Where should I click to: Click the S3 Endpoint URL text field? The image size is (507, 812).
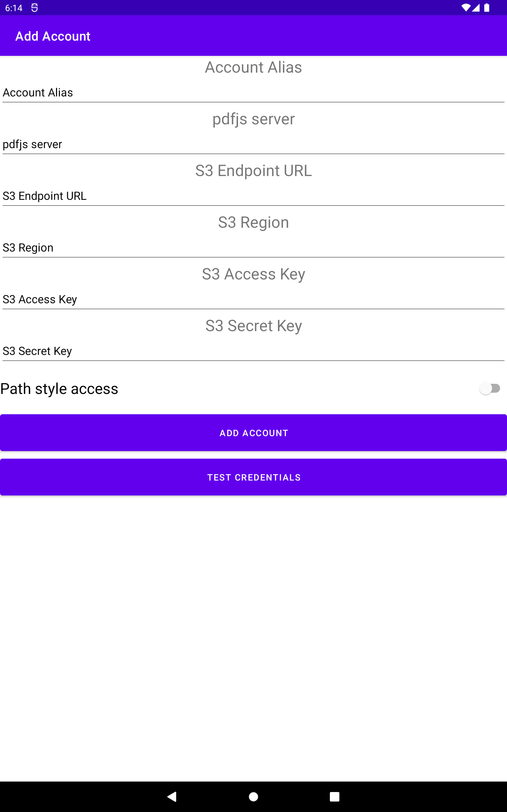[253, 196]
